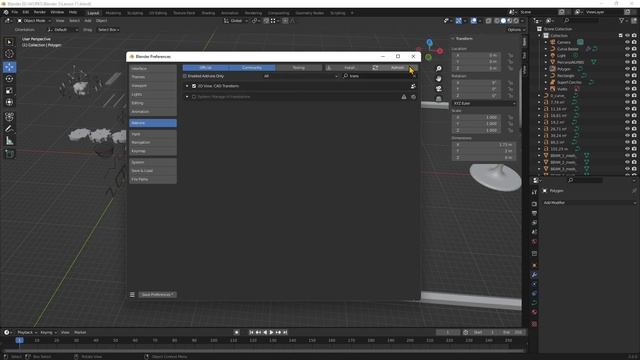Open the Orientation Default dropdown
The height and width of the screenshot is (360, 640).
[62, 30]
